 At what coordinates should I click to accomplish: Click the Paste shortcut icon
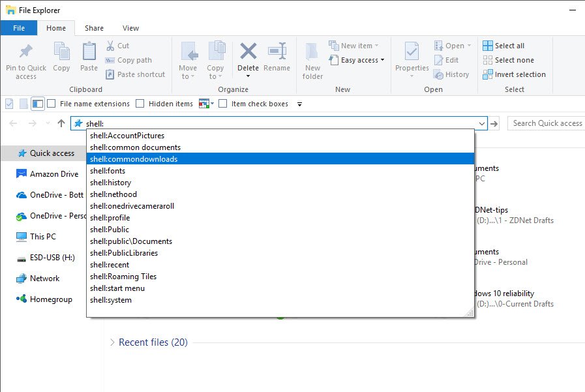pyautogui.click(x=110, y=74)
